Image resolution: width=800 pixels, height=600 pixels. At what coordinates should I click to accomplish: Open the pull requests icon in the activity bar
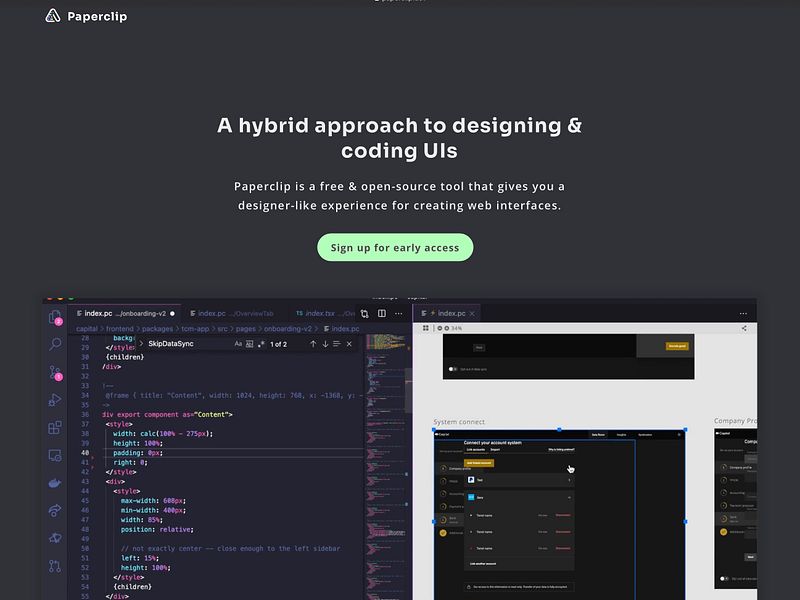(x=55, y=566)
